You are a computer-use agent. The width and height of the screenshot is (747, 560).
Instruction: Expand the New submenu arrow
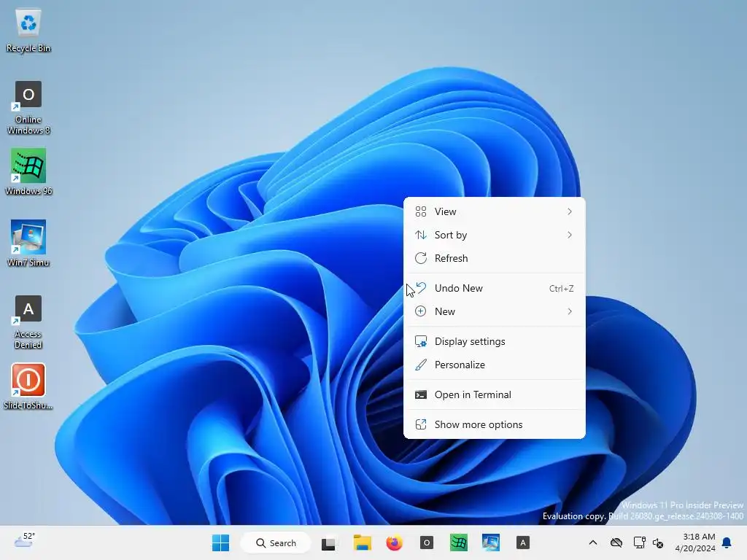coord(570,311)
